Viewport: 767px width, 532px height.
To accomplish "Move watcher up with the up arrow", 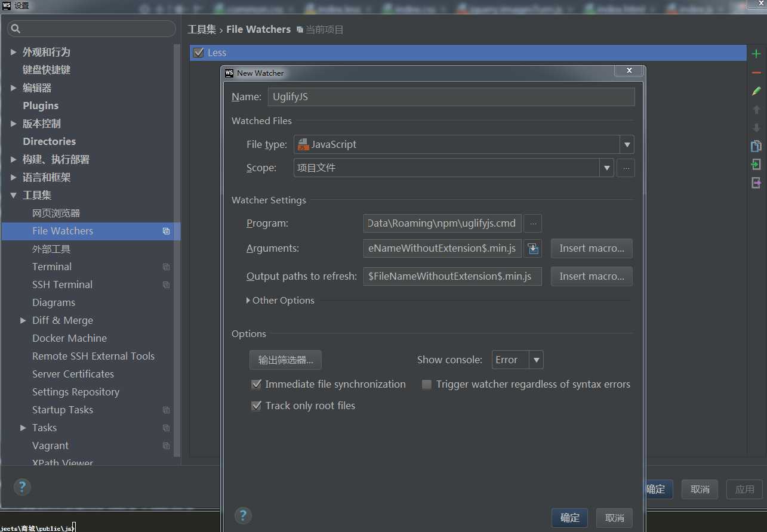I will [x=756, y=109].
